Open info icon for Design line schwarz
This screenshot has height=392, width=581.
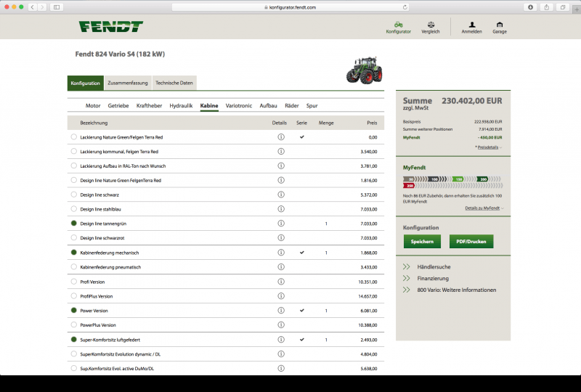(281, 195)
